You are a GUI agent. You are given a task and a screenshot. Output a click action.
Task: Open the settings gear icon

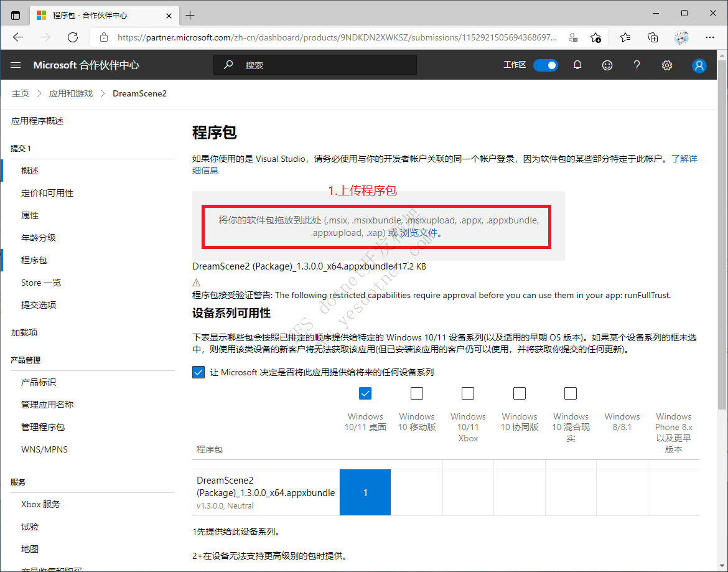(x=667, y=65)
